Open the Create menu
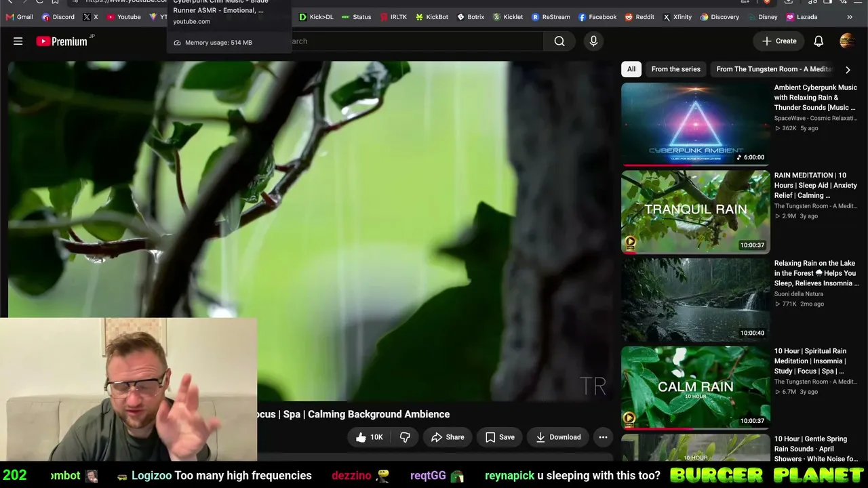 (779, 41)
